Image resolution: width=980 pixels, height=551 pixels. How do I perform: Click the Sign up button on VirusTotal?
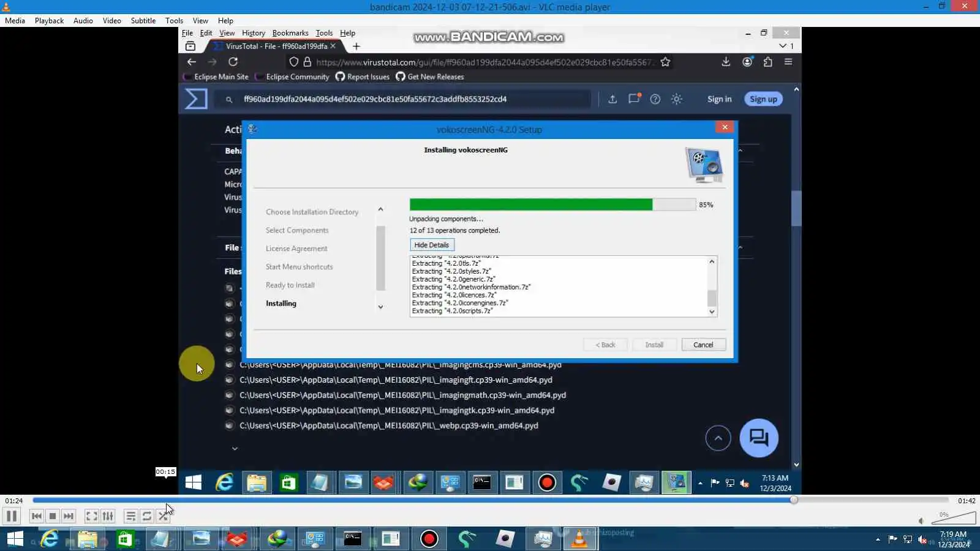[763, 99]
